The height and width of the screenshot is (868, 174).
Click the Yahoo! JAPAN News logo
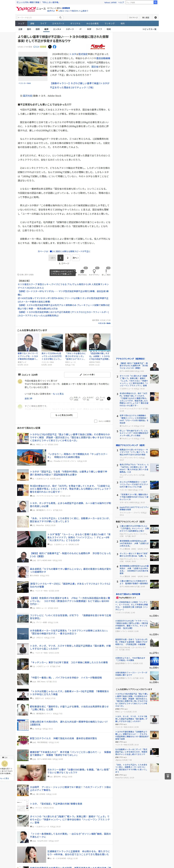[30, 9]
